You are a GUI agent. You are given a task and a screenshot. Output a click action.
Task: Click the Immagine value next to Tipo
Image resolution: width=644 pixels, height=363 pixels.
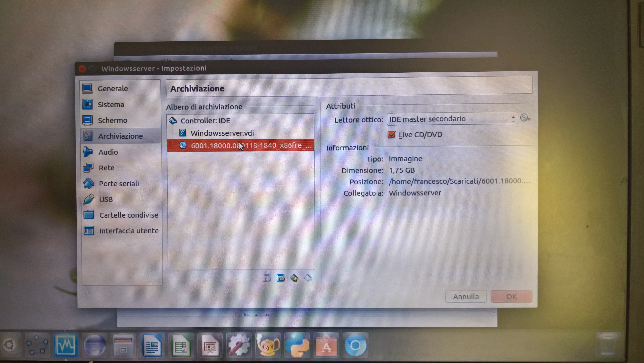click(x=406, y=159)
